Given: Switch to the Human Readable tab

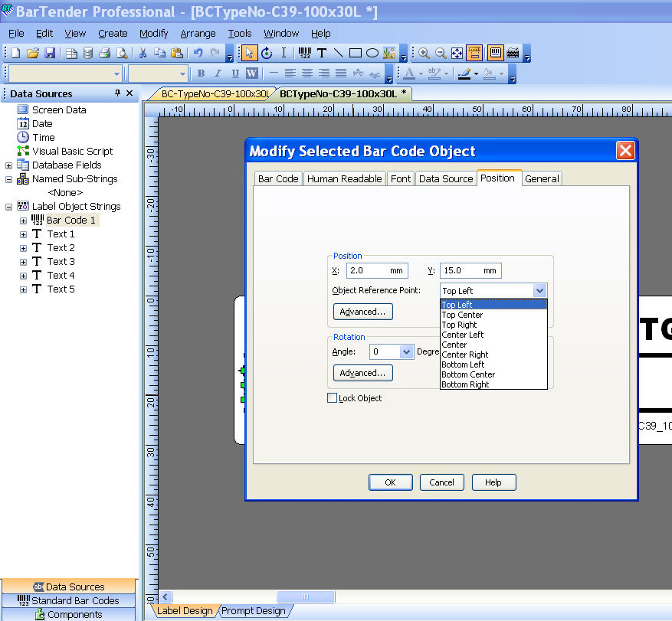Looking at the screenshot, I should tap(345, 178).
